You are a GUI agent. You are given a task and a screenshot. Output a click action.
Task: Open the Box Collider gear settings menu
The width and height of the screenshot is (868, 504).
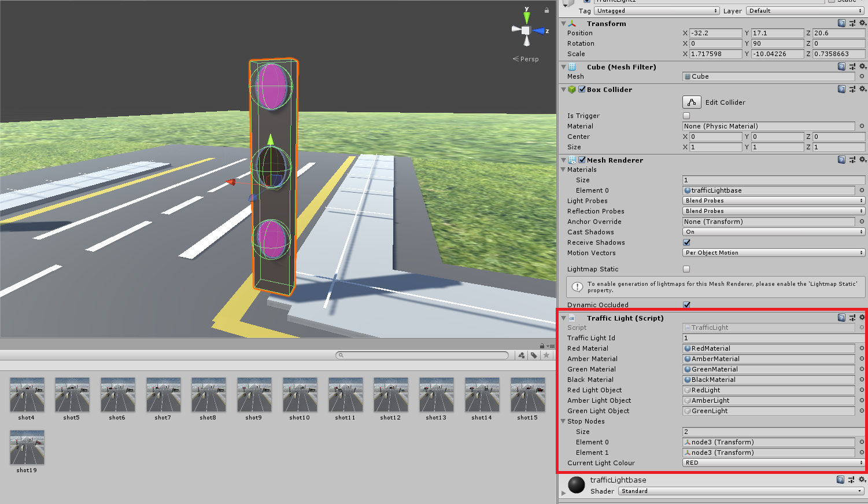coord(862,90)
